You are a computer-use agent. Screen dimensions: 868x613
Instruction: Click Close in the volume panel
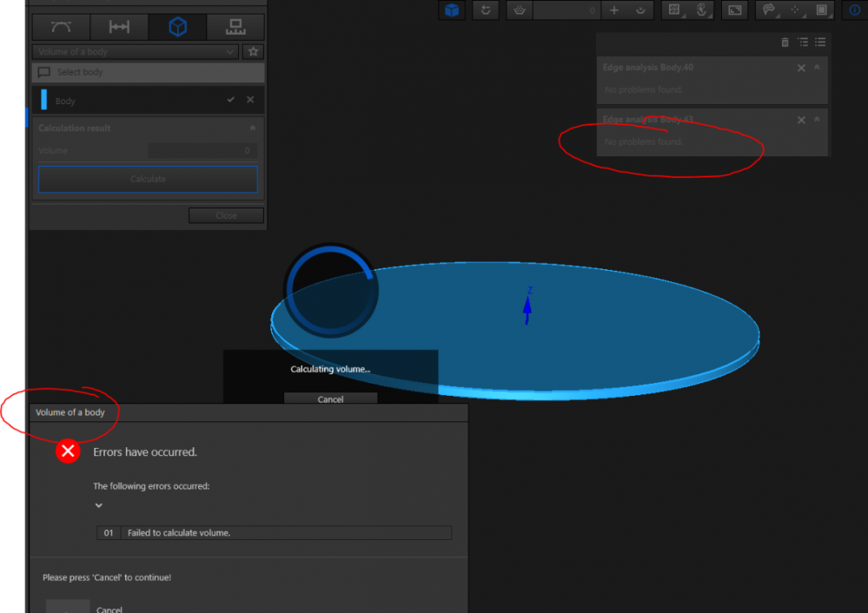click(x=226, y=215)
